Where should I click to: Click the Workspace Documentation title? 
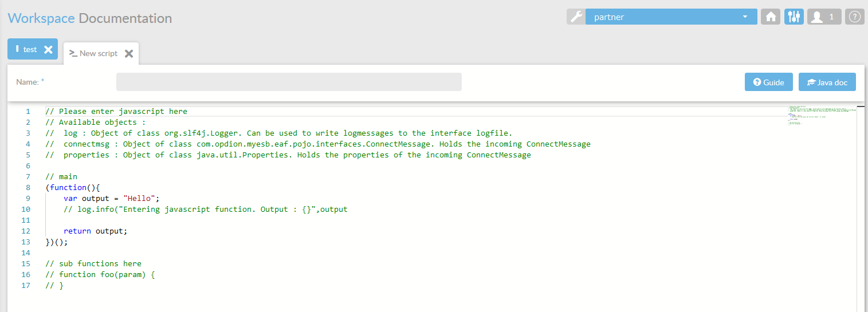pos(90,18)
